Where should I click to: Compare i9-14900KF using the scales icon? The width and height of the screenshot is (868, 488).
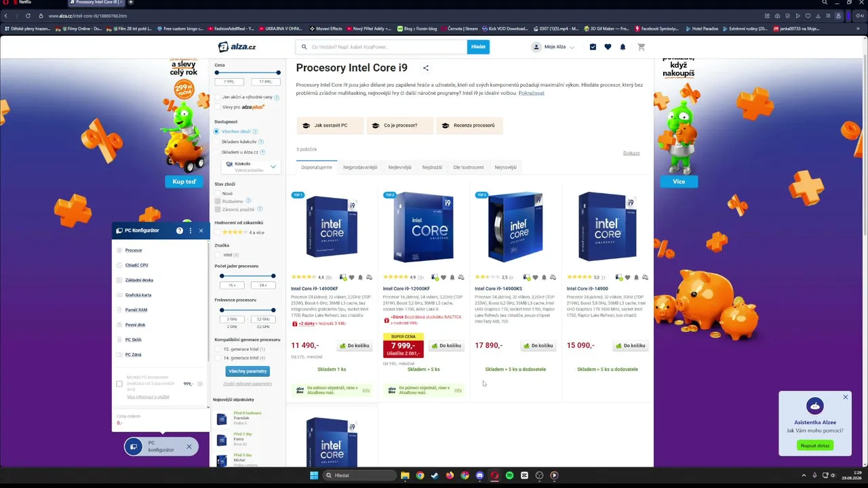[369, 277]
